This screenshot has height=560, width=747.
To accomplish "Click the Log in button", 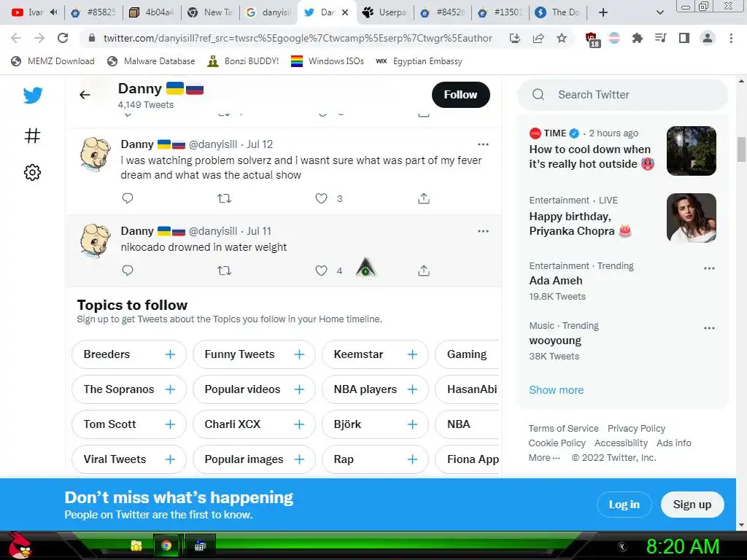I will coord(624,505).
